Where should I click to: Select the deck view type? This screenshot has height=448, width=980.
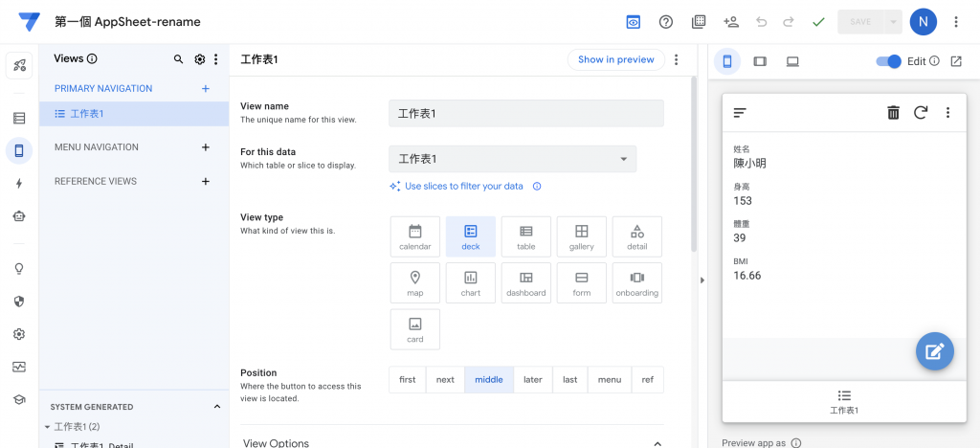[471, 236]
